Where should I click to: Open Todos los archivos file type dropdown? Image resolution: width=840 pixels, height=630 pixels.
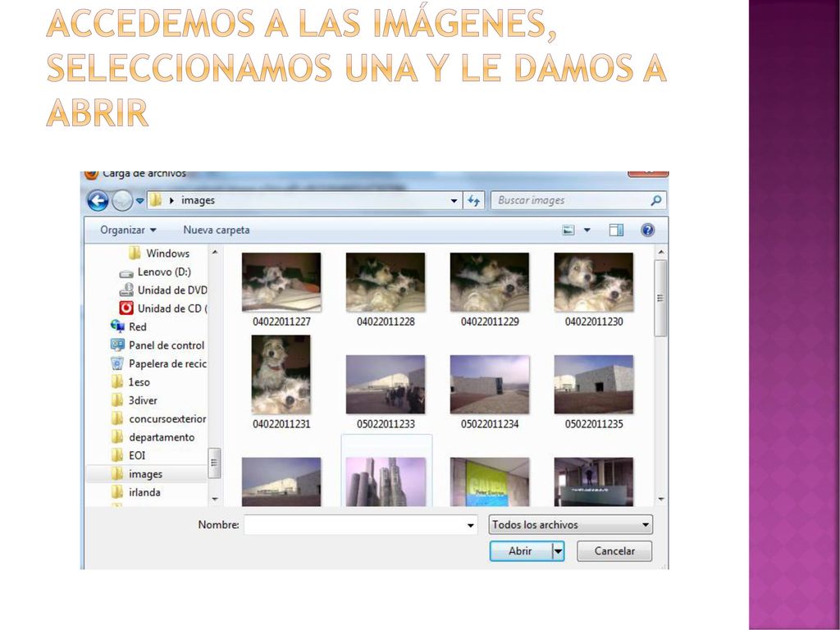coord(571,524)
